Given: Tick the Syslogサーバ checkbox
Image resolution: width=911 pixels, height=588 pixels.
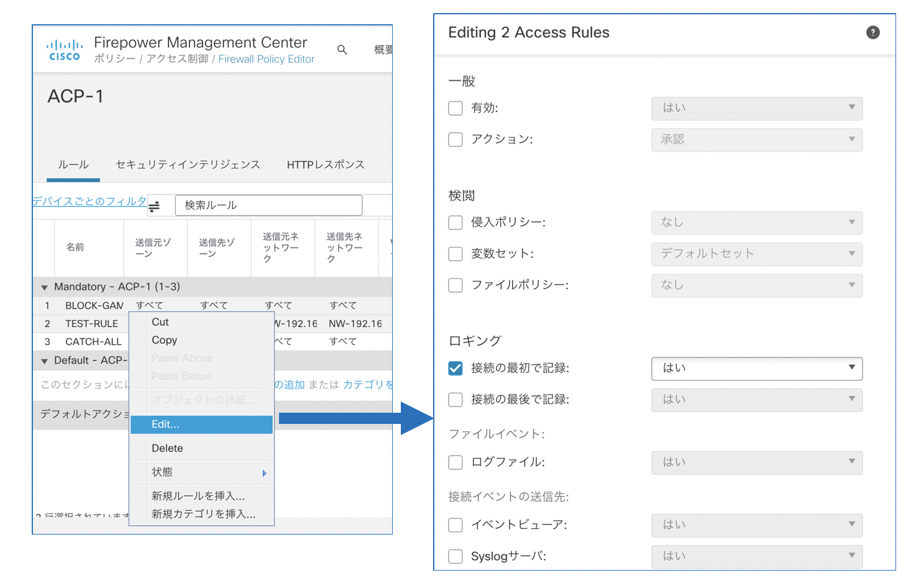Looking at the screenshot, I should click(456, 556).
